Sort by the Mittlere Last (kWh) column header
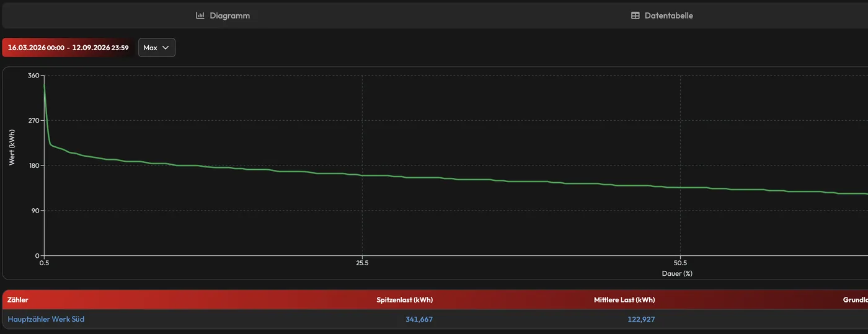Screen dimensions: 868x334 624,300
